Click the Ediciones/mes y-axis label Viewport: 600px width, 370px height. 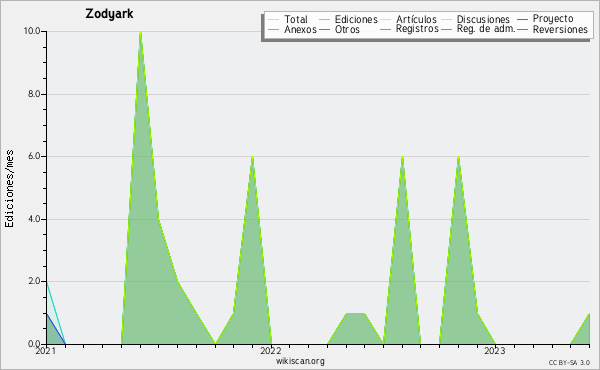pyautogui.click(x=9, y=189)
